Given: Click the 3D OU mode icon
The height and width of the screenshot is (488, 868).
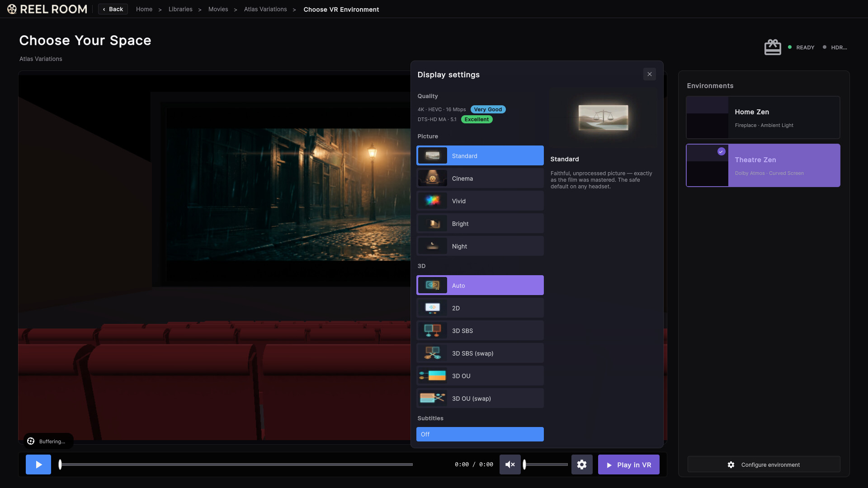Looking at the screenshot, I should click(x=433, y=376).
